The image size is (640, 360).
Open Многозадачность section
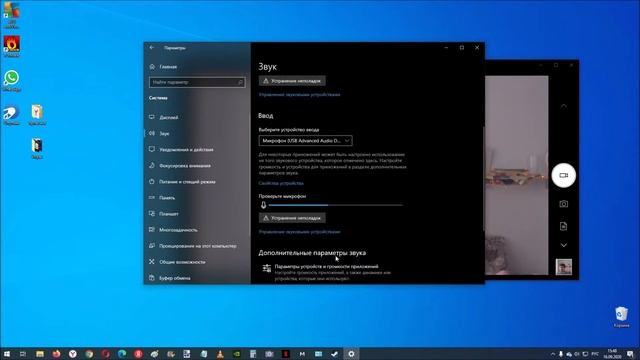tap(173, 230)
